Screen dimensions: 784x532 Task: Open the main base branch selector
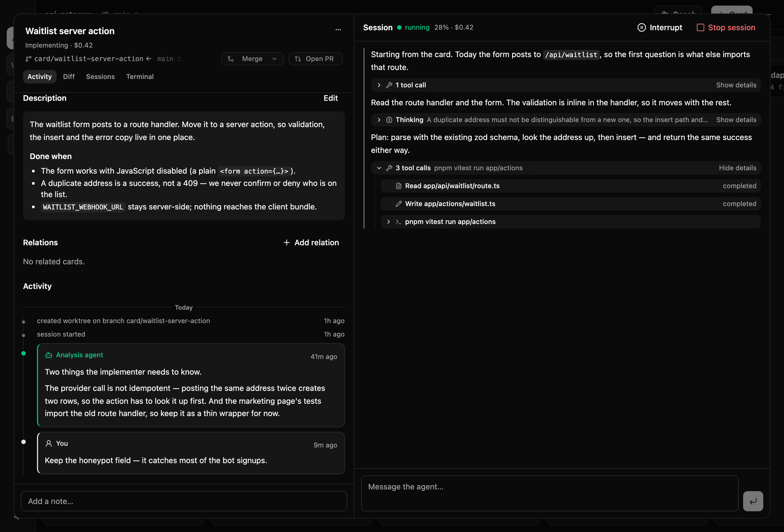(x=169, y=59)
